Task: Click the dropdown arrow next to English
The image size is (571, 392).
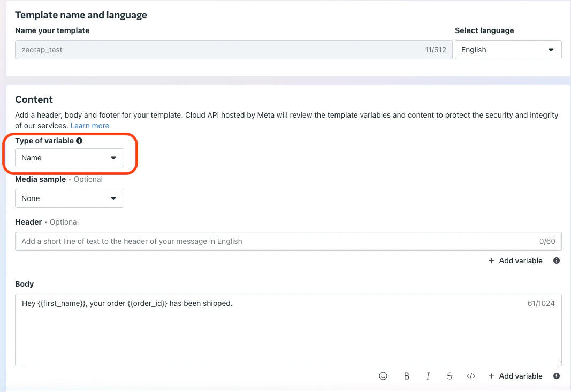Action: pyautogui.click(x=551, y=50)
